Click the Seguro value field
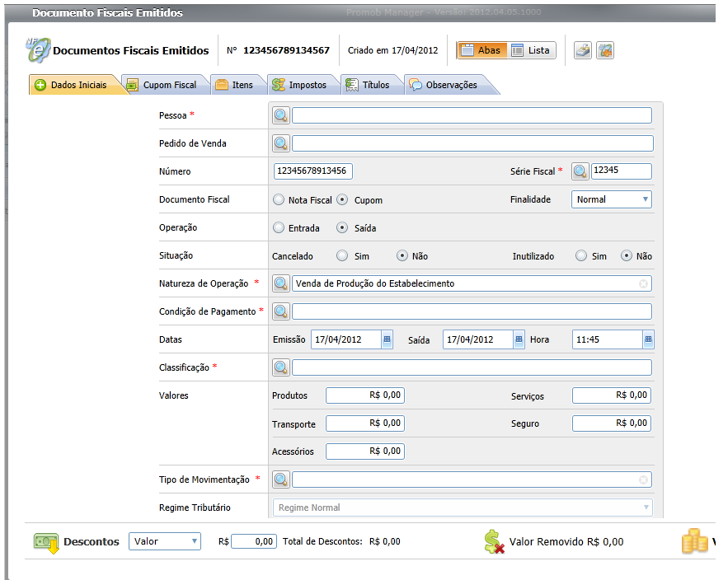The height and width of the screenshot is (580, 728). [x=612, y=423]
